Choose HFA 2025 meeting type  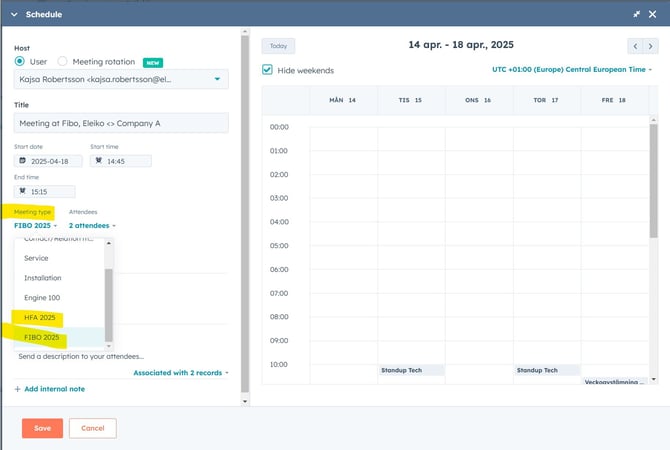coord(40,317)
